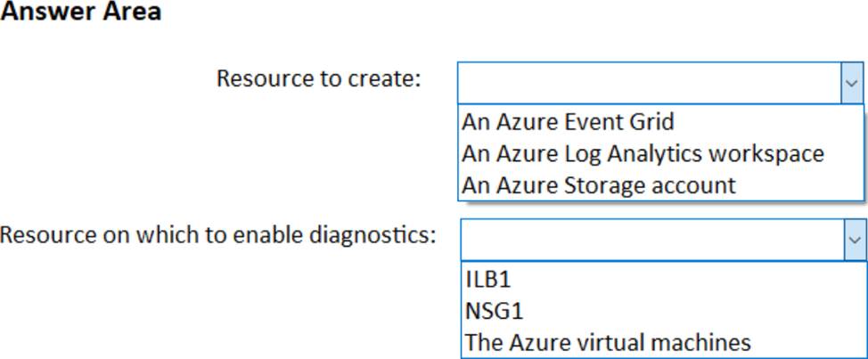
Task: Choose An Azure Log Analytics workspace
Action: pyautogui.click(x=643, y=153)
